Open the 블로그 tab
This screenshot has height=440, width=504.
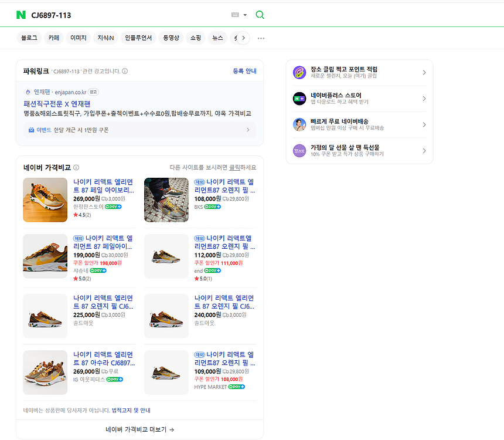(x=29, y=38)
